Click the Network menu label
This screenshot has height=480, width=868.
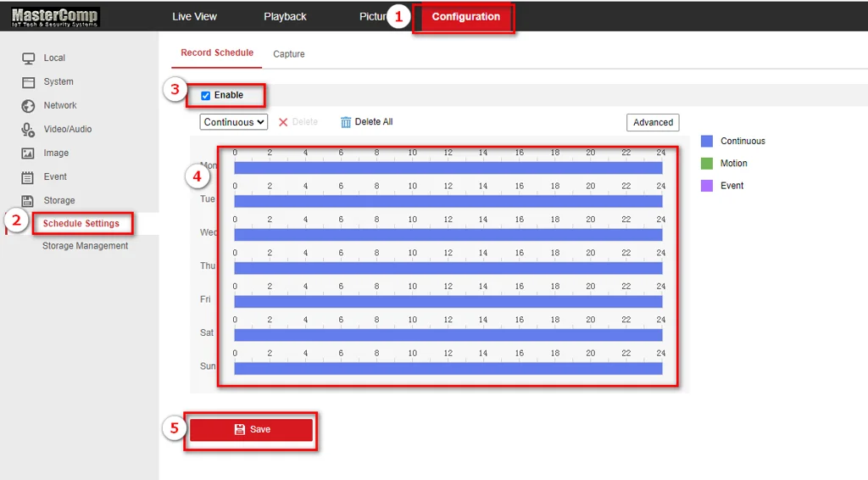(60, 106)
